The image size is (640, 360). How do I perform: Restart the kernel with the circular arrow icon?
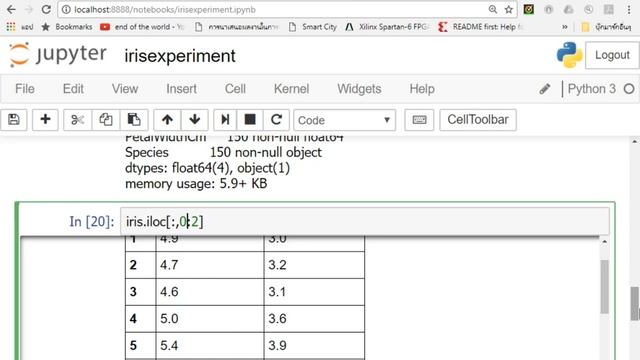click(276, 120)
